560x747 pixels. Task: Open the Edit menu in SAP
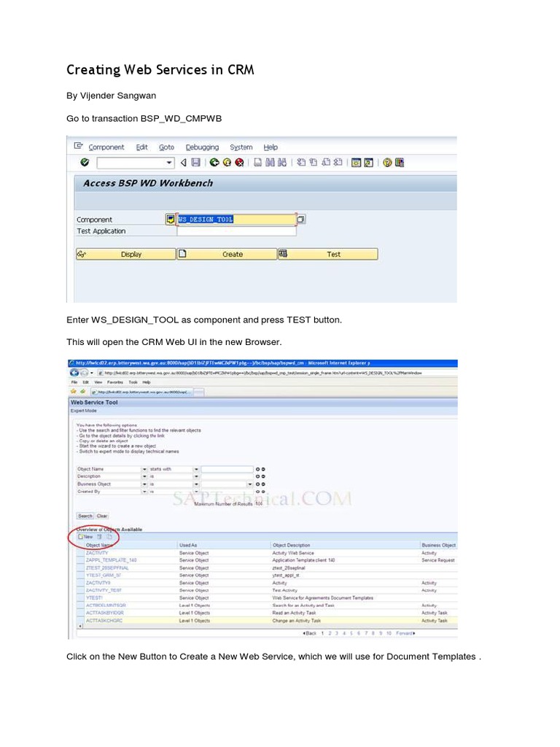point(141,147)
